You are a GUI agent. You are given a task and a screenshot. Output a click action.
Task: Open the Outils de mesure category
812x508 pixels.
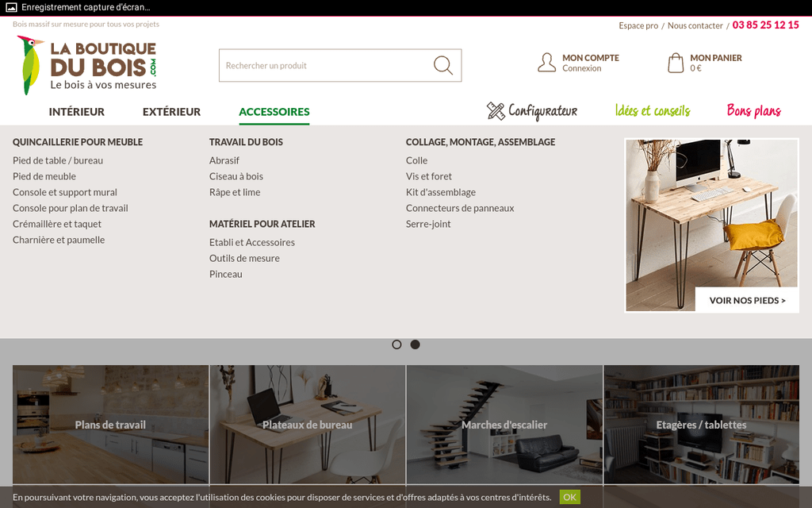point(244,259)
